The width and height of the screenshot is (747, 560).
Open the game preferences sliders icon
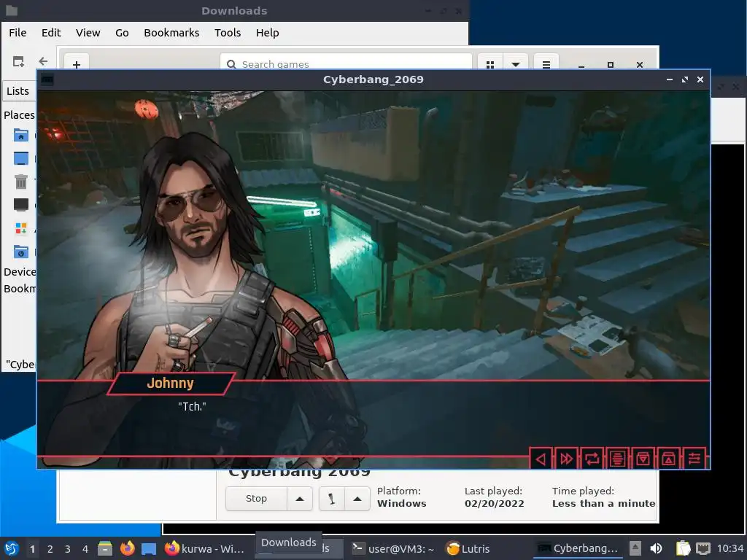(694, 459)
